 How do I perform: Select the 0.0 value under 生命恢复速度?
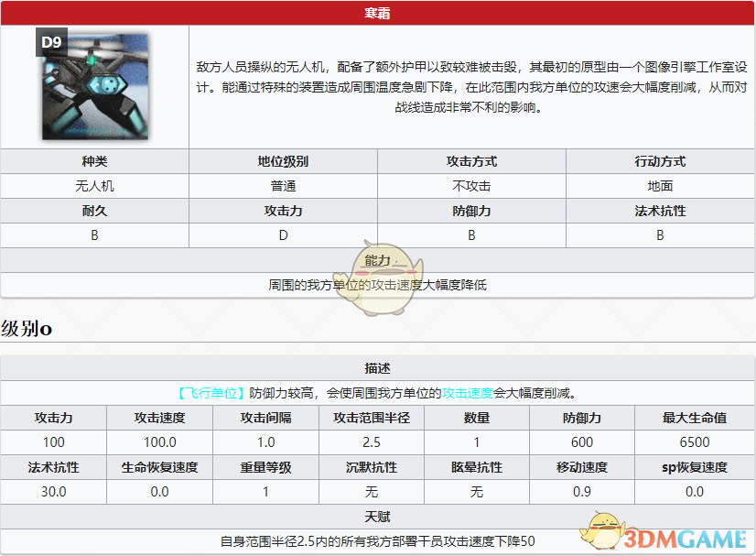click(159, 492)
